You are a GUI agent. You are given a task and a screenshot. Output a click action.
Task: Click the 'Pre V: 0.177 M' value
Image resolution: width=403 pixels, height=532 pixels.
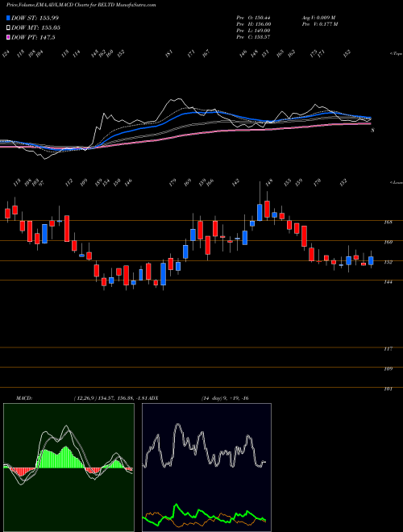[319, 24]
